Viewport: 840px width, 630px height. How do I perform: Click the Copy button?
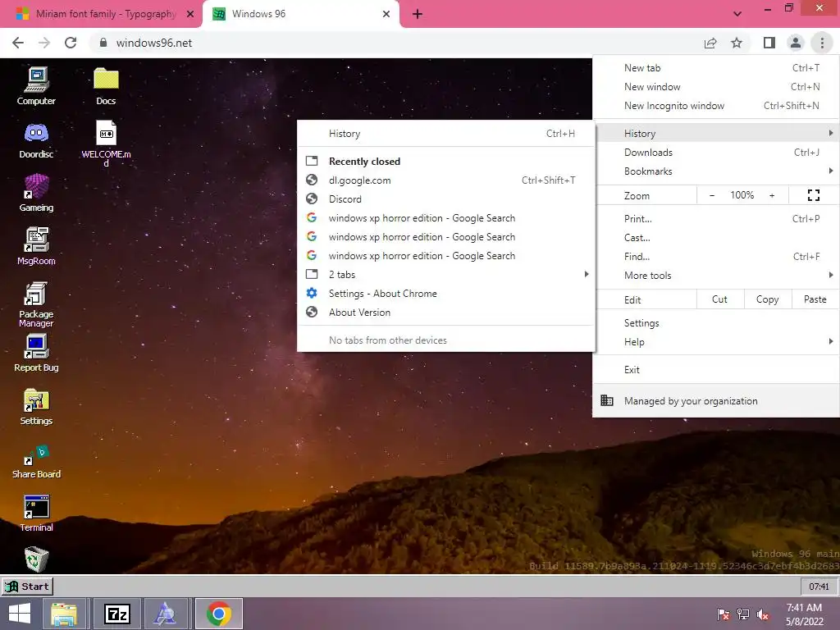768,299
